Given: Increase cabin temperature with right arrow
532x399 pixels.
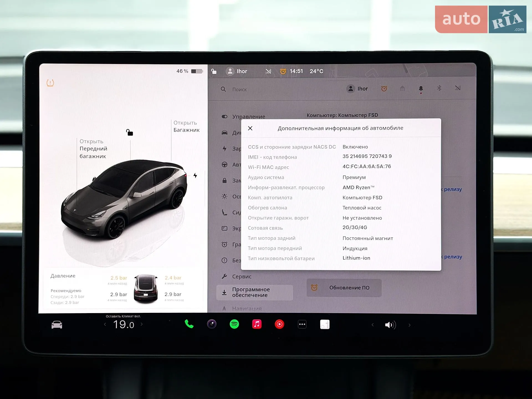Looking at the screenshot, I should [x=142, y=324].
